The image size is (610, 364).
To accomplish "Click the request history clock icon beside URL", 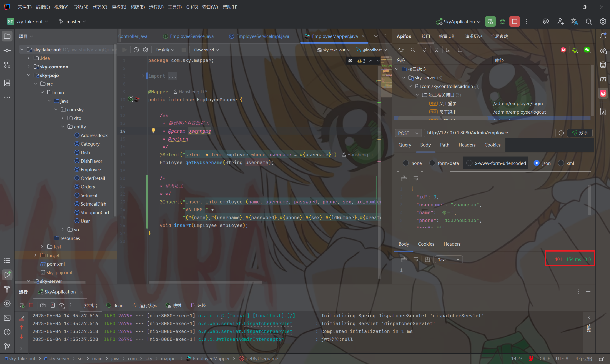I will (561, 133).
